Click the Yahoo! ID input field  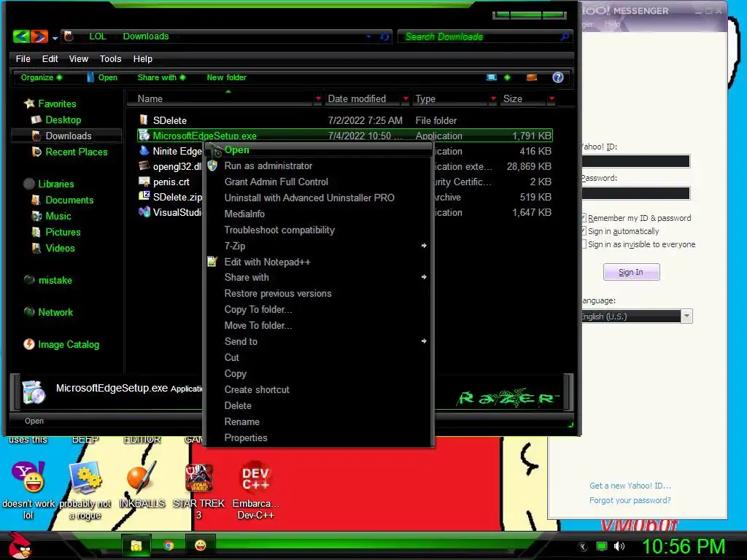(635, 161)
